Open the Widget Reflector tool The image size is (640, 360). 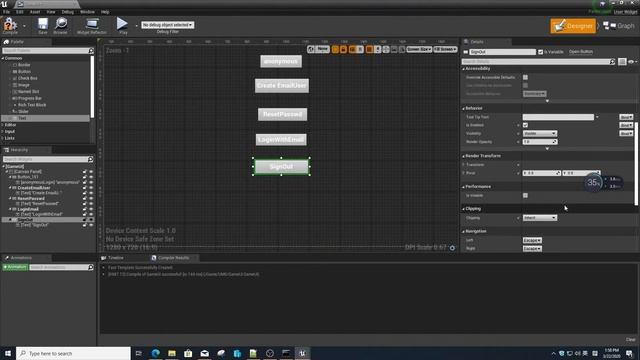coord(92,26)
